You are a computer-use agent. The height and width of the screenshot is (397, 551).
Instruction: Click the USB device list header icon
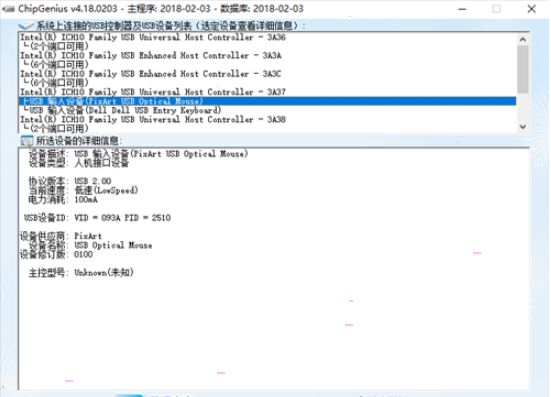(26, 25)
